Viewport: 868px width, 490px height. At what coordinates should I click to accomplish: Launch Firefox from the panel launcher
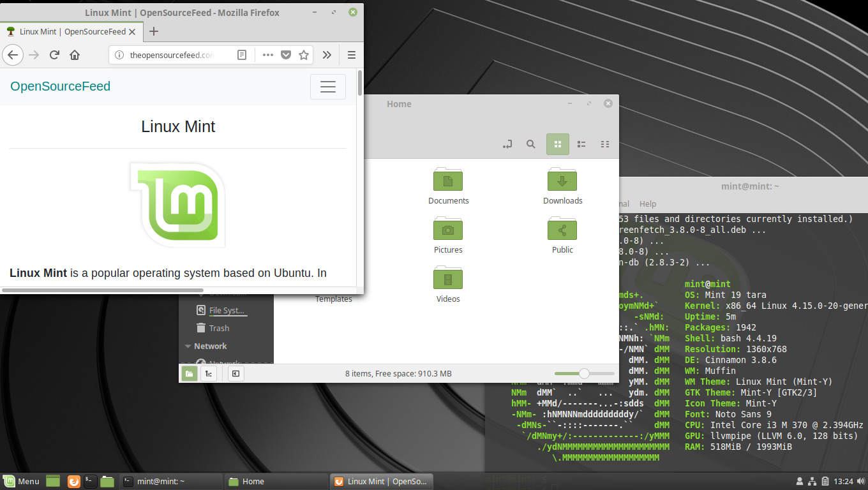pyautogui.click(x=74, y=481)
